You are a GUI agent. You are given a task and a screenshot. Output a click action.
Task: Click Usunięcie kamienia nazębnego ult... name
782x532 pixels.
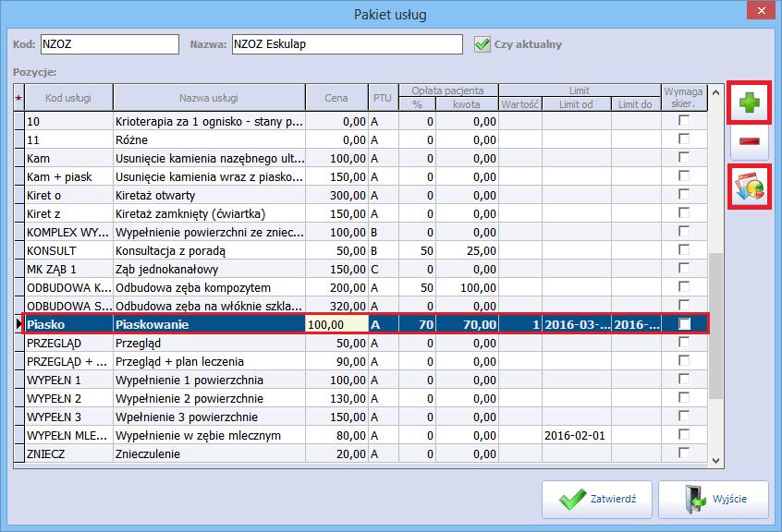pyautogui.click(x=210, y=159)
